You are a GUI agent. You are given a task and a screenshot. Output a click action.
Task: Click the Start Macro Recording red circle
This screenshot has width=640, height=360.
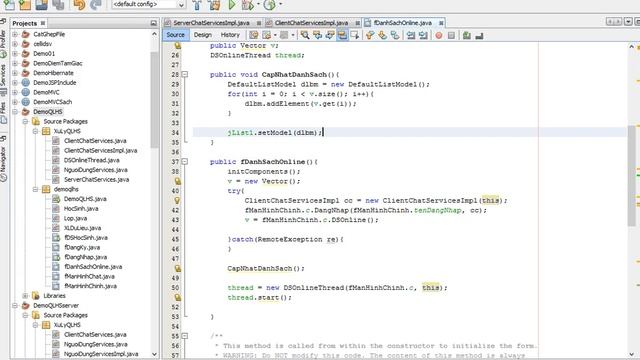439,36
